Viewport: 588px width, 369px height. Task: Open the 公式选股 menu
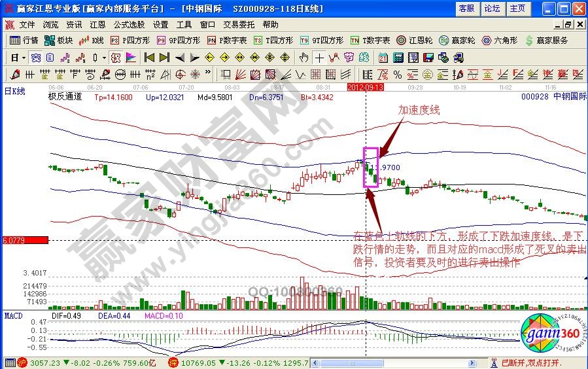pos(129,25)
